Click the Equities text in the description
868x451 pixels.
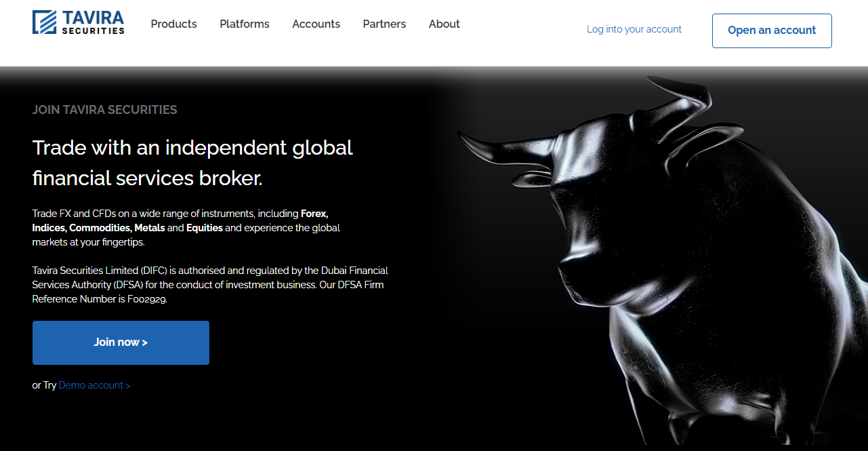(205, 228)
